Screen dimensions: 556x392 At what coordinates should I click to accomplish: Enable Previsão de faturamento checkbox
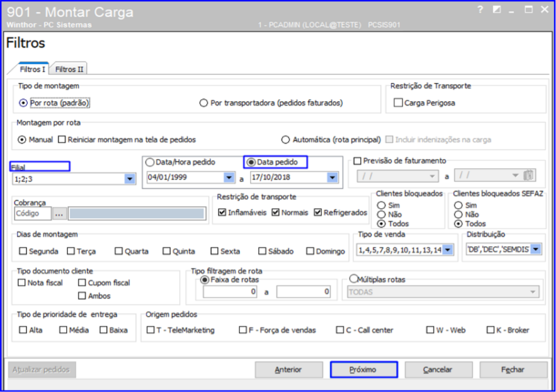point(357,161)
